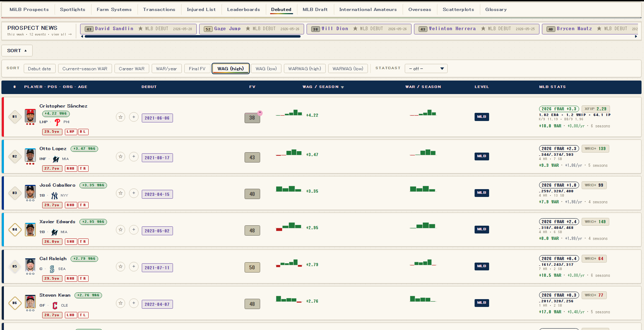Collapse the SORT panel
This screenshot has width=644, height=330.
pyautogui.click(x=17, y=50)
